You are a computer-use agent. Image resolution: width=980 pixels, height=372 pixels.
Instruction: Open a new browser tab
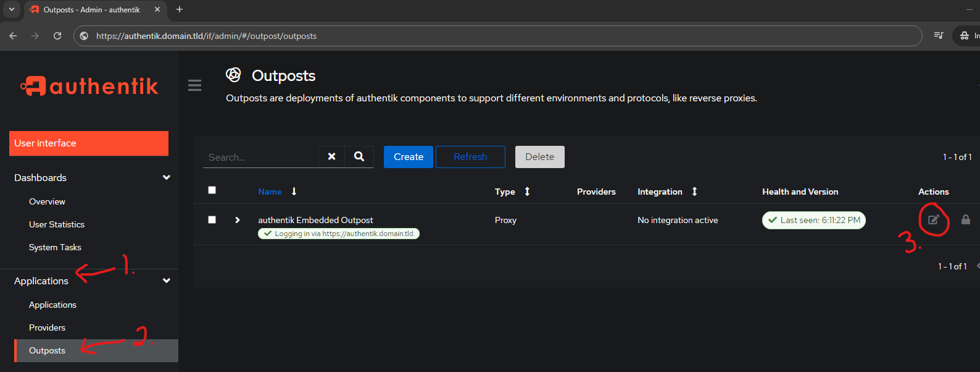click(180, 9)
